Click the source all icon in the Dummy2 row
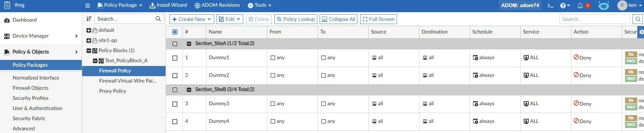644x133 pixels. click(x=374, y=75)
